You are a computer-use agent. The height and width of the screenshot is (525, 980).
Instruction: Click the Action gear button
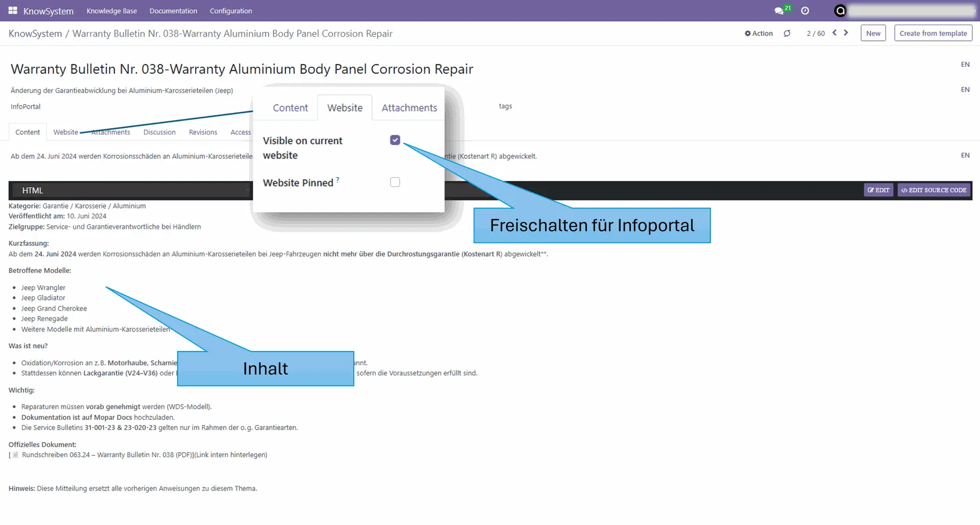(758, 33)
